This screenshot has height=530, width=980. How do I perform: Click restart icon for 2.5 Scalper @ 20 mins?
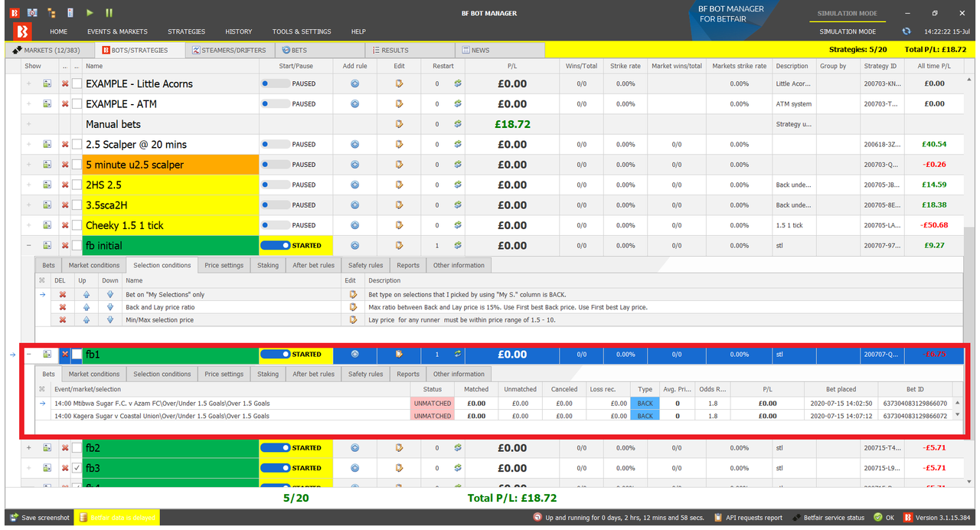[458, 144]
